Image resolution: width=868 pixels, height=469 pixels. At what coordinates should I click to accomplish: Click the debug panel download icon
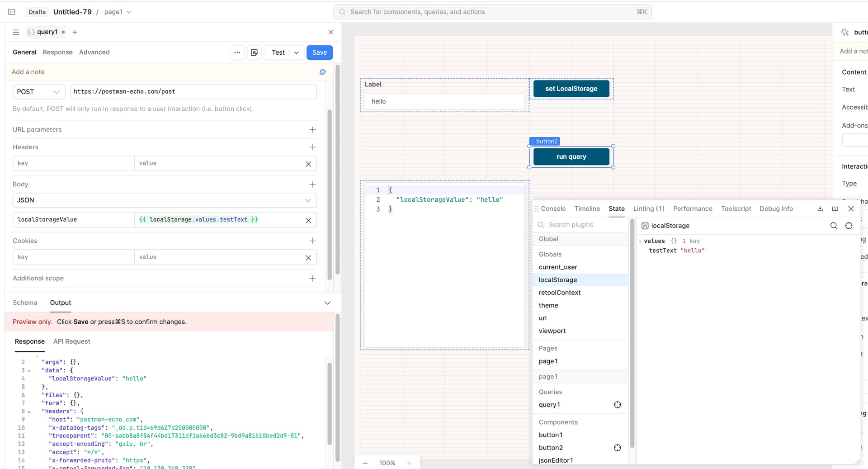coord(820,208)
